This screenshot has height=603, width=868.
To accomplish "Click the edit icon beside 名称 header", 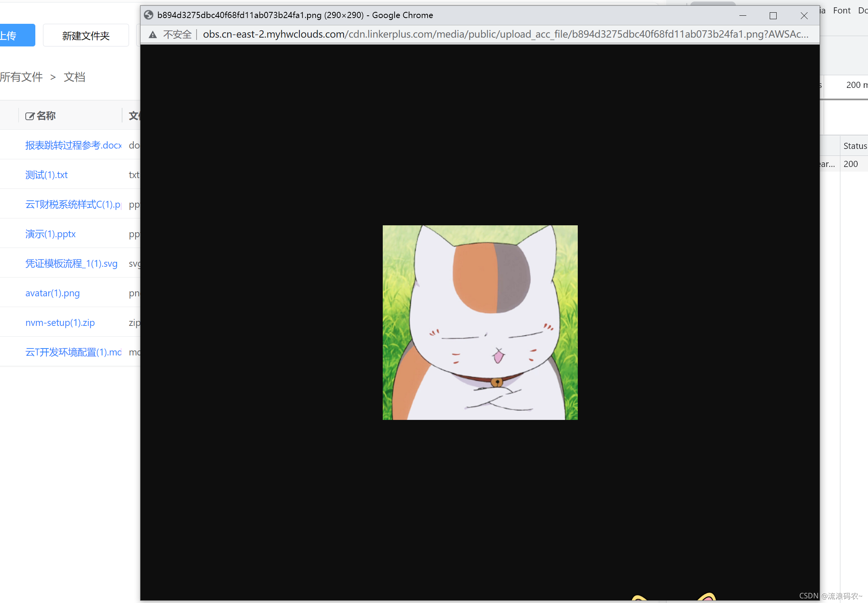I will pos(30,116).
